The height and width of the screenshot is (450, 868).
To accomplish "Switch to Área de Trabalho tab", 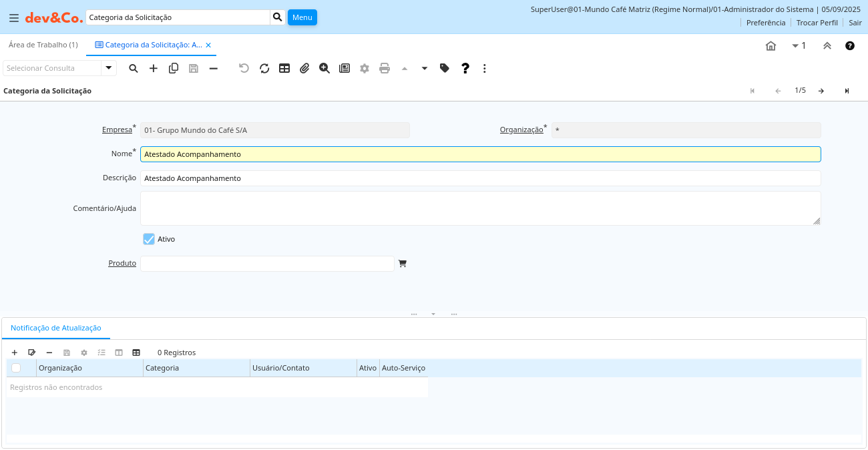I will 43,45.
